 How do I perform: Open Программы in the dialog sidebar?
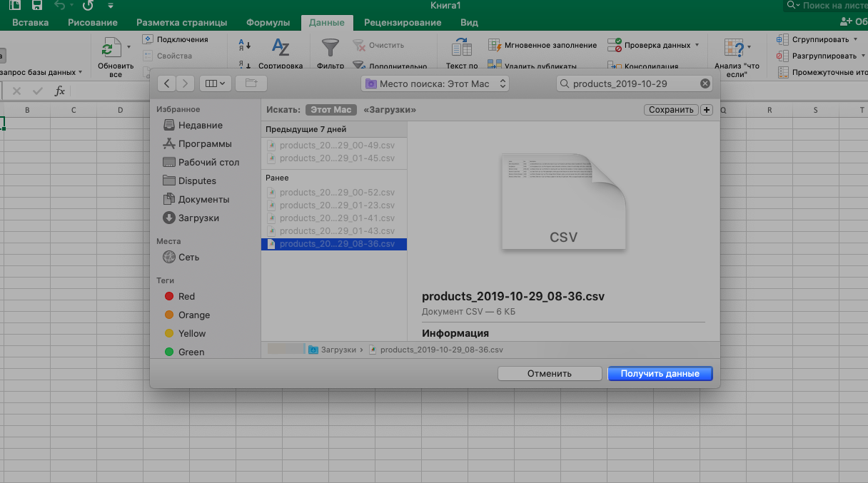(x=196, y=143)
